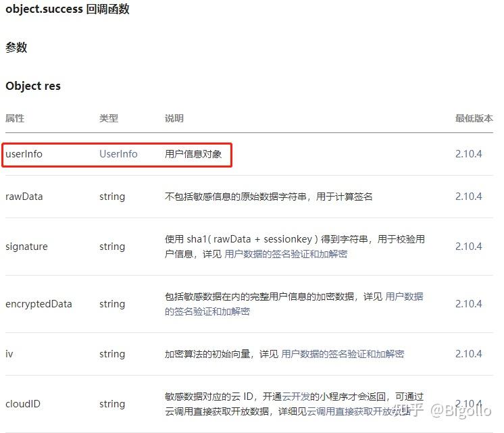Screen dimensions: 504x433
Task: Click 'sha1( rawData + sessionkey )' text
Action: pyautogui.click(x=252, y=239)
